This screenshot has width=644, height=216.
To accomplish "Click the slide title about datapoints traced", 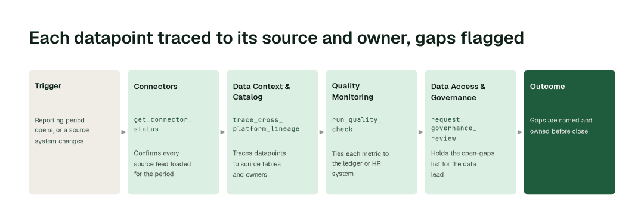I will pyautogui.click(x=277, y=38).
